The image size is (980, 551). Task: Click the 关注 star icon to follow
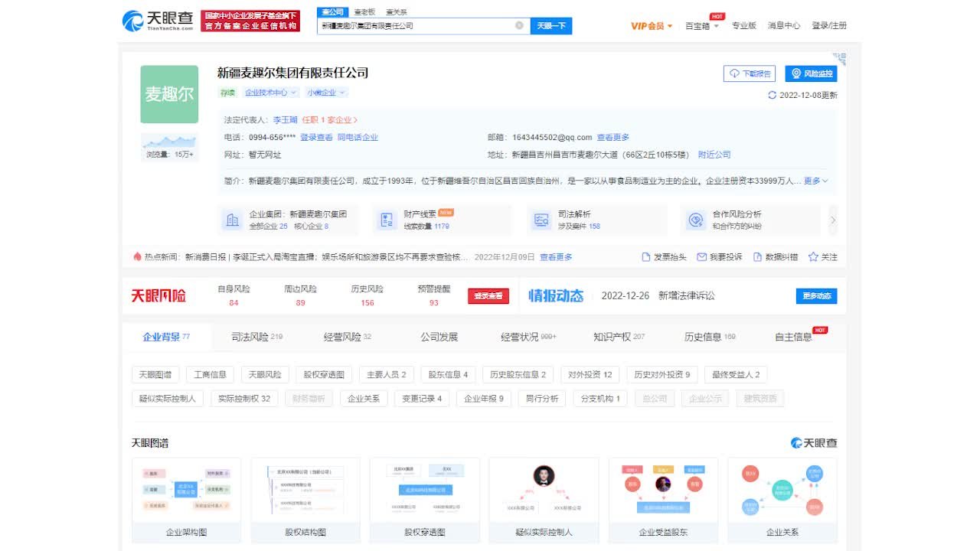click(x=813, y=257)
